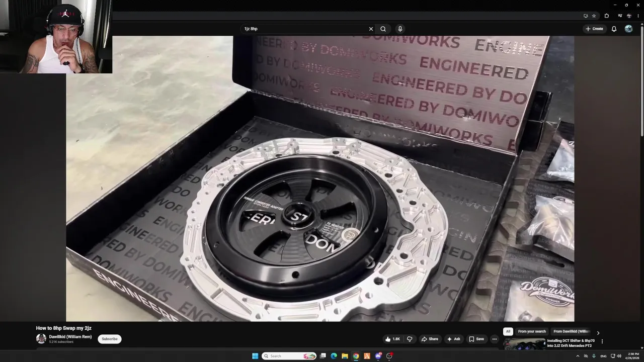Click the Create button
Screen dimensions: 644x362
(594, 29)
